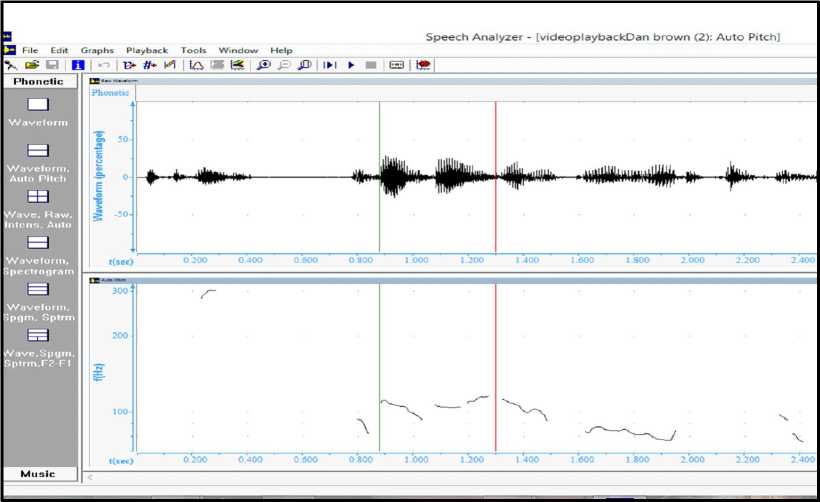
Task: Pick the Waveform, Spgm, Sptrm layout
Action: [x=37, y=289]
